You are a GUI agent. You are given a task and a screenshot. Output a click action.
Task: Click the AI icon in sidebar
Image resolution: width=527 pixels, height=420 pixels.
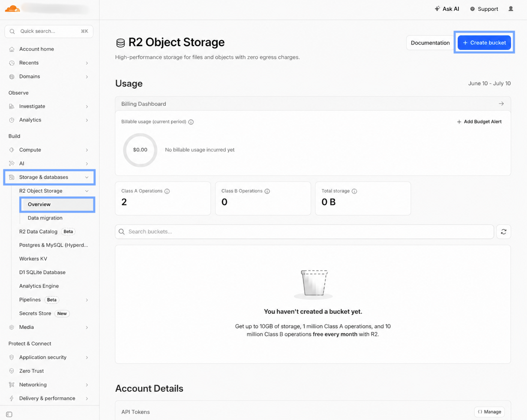[12, 163]
